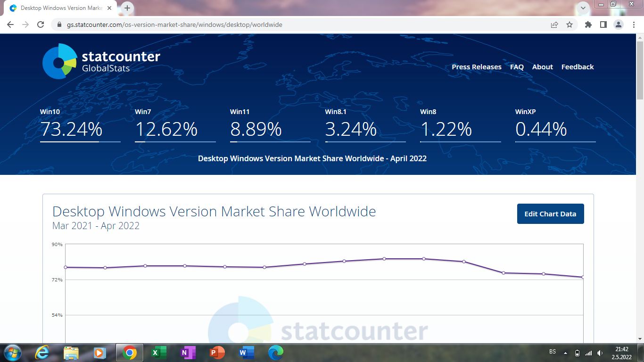The image size is (644, 362).
Task: Go back to previous page in Chrome
Action: click(10, 25)
